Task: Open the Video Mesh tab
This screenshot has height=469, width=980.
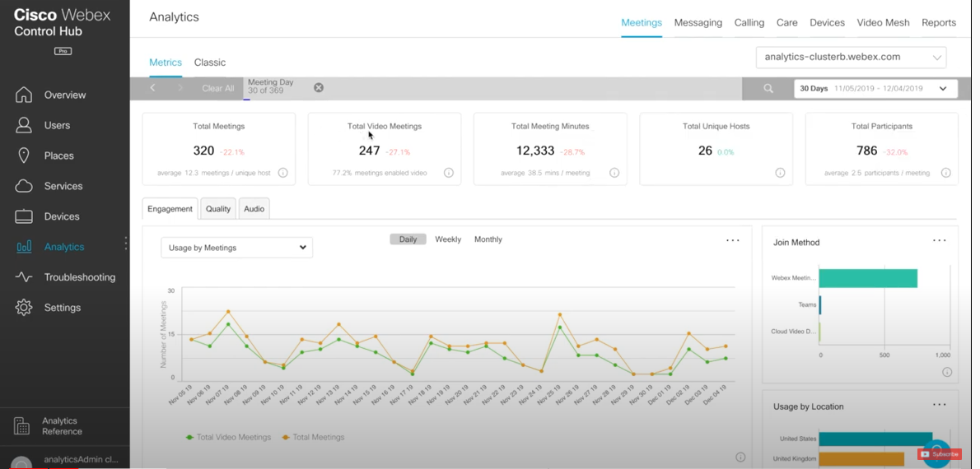Action: pyautogui.click(x=883, y=22)
